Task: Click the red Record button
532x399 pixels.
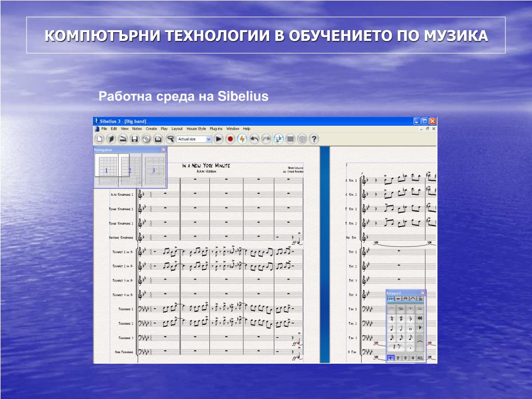Action: (x=230, y=139)
